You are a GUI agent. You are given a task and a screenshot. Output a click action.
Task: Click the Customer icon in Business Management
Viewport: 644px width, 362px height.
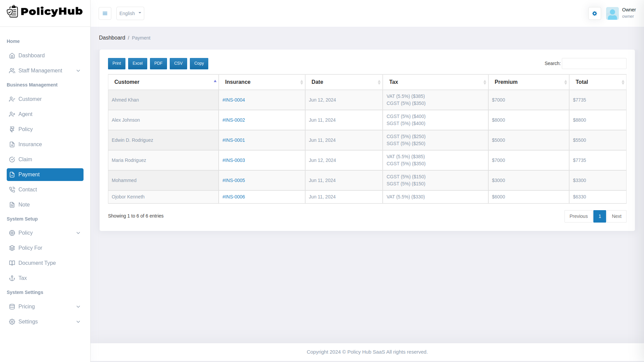12,99
